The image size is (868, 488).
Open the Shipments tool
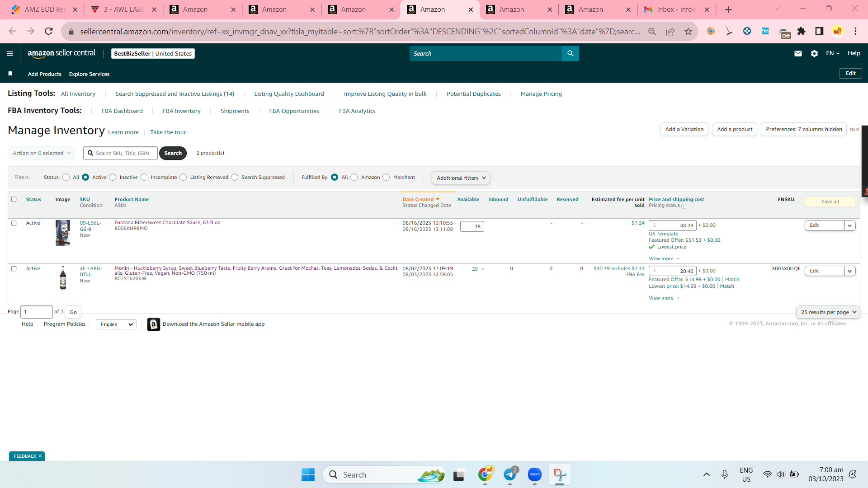pyautogui.click(x=235, y=111)
